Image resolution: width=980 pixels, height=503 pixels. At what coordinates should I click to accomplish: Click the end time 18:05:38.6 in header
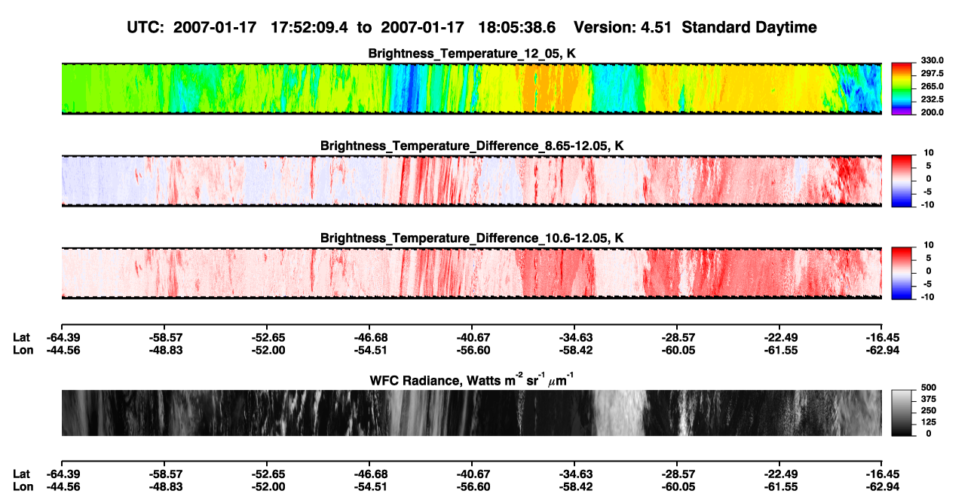[x=517, y=27]
